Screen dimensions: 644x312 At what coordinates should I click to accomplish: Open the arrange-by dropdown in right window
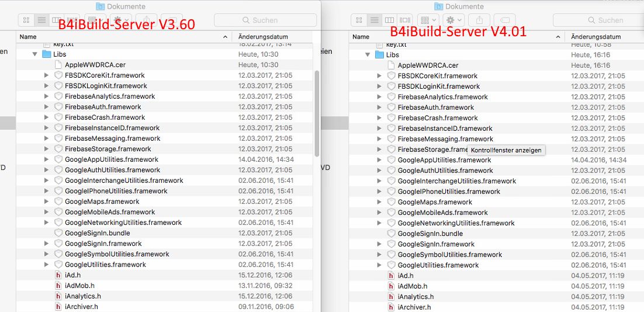(x=428, y=20)
